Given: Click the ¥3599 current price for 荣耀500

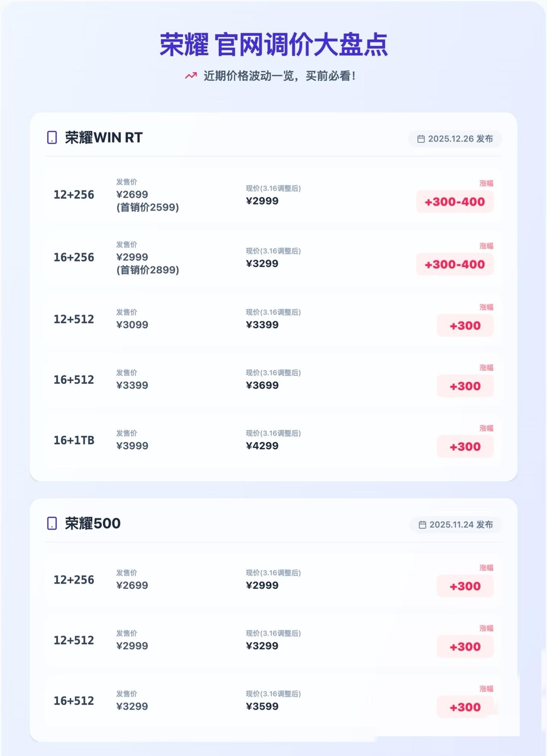Looking at the screenshot, I should [x=262, y=706].
